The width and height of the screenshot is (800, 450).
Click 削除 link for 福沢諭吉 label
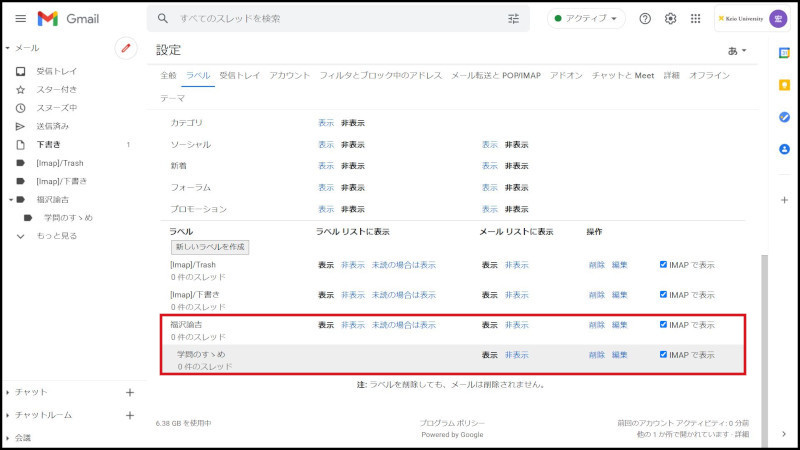point(596,325)
